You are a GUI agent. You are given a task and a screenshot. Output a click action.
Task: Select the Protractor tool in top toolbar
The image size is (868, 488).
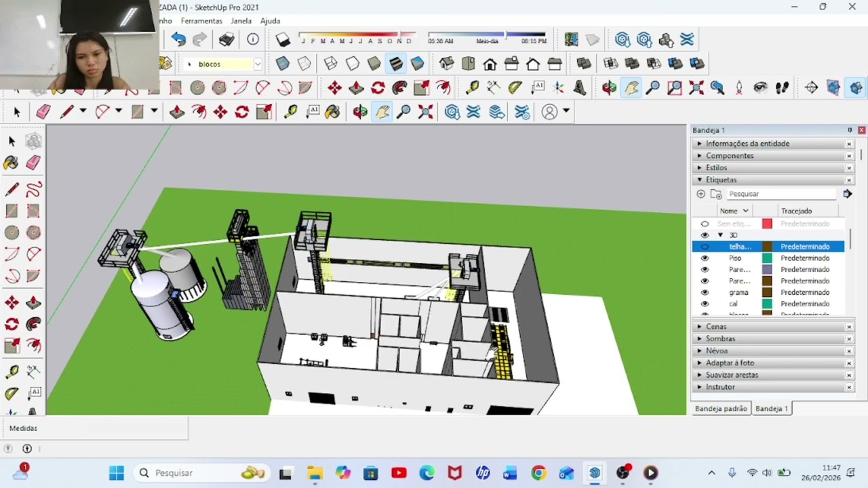515,87
